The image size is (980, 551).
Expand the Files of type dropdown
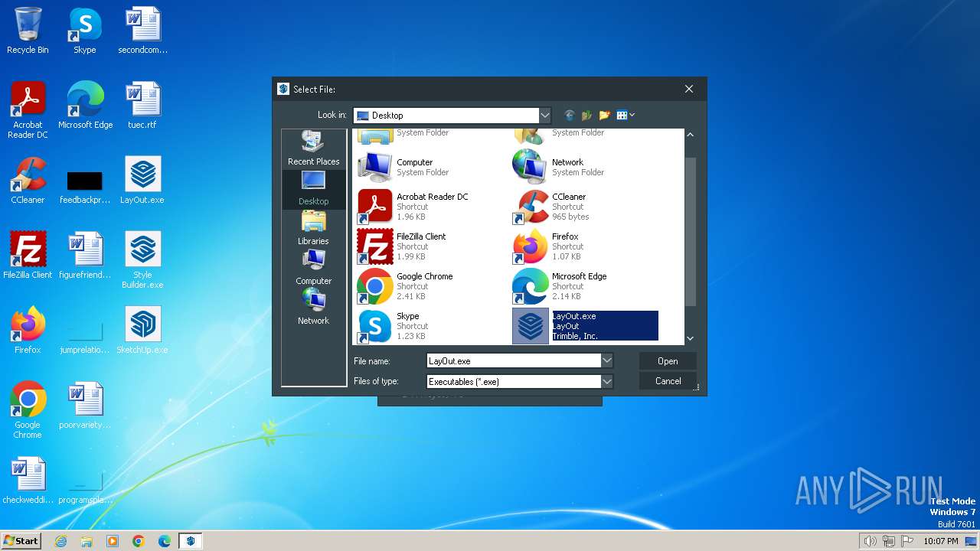coord(607,381)
